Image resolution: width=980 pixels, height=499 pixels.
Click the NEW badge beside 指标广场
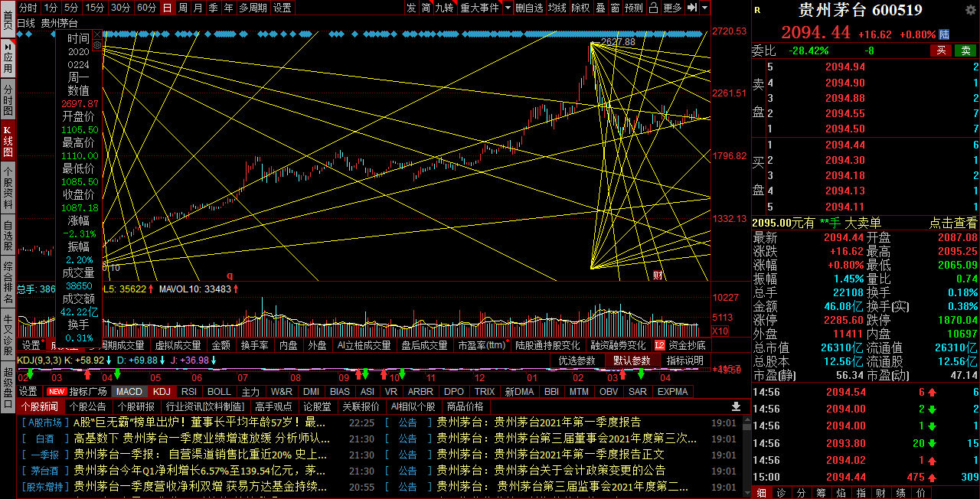[57, 391]
